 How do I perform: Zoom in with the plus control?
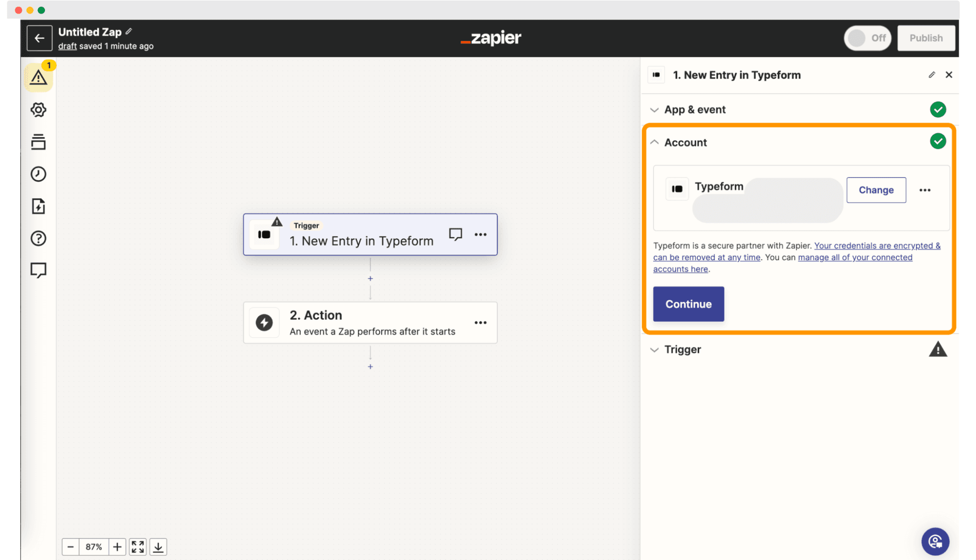[117, 546]
